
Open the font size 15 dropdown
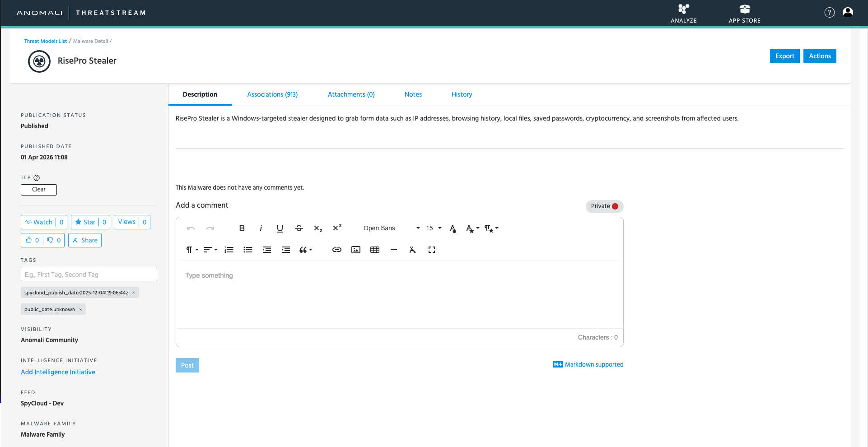coord(434,228)
